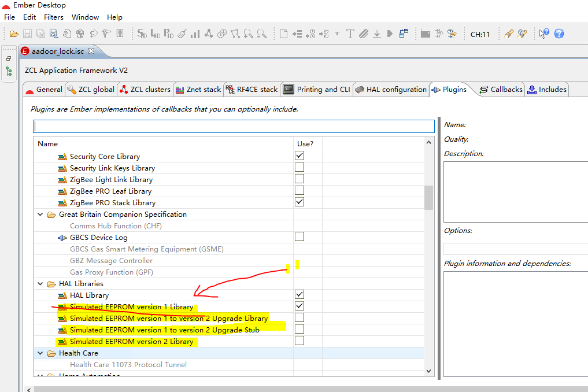This screenshot has height=392, width=588.
Task: Click the Save As floppy disk icon
Action: (x=54, y=34)
